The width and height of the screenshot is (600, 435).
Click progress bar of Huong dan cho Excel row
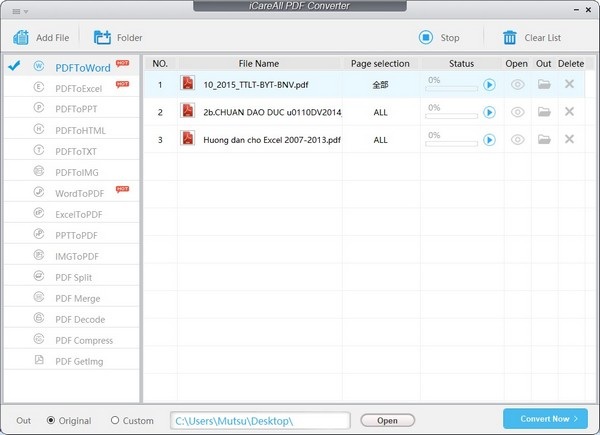(x=452, y=144)
